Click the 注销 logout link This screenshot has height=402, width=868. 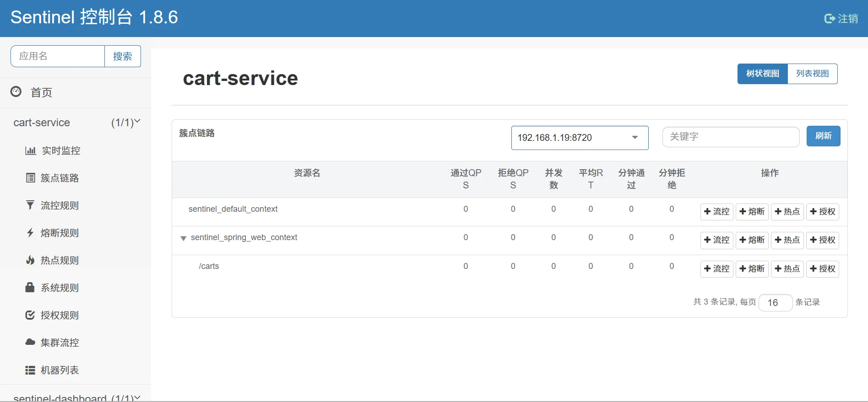841,19
